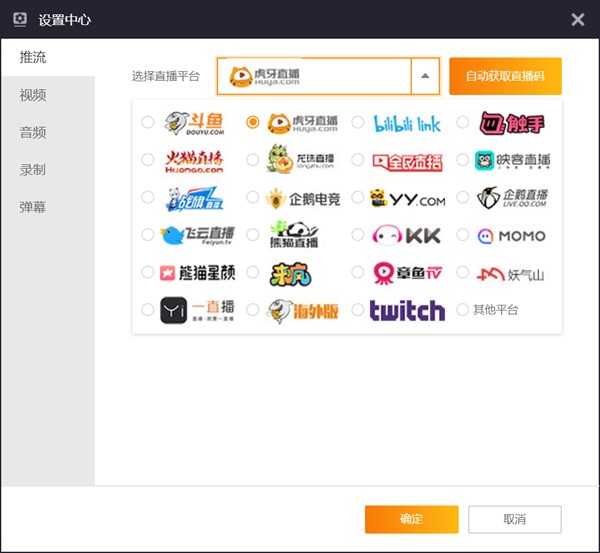Select the 妖气山 radio button
600x553 pixels.
463,272
